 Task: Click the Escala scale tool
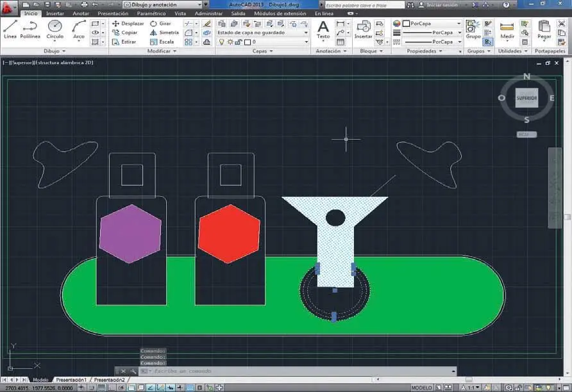click(x=162, y=42)
